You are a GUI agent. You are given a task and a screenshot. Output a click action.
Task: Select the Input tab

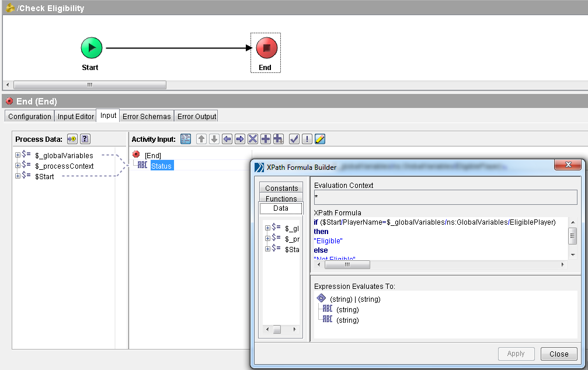(108, 116)
